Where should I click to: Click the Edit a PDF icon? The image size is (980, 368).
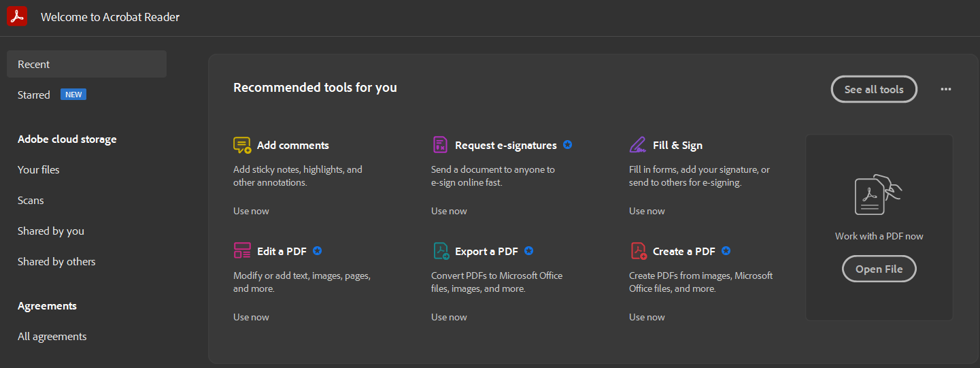click(x=242, y=251)
